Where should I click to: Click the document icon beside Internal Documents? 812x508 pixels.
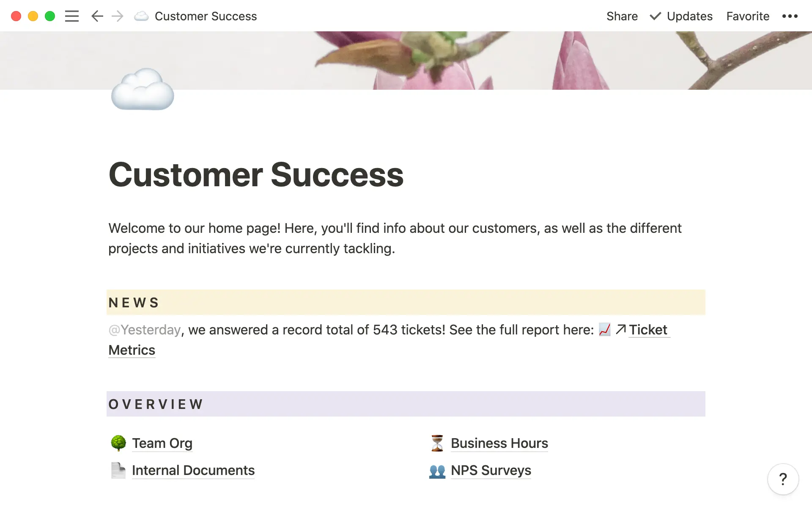point(118,470)
